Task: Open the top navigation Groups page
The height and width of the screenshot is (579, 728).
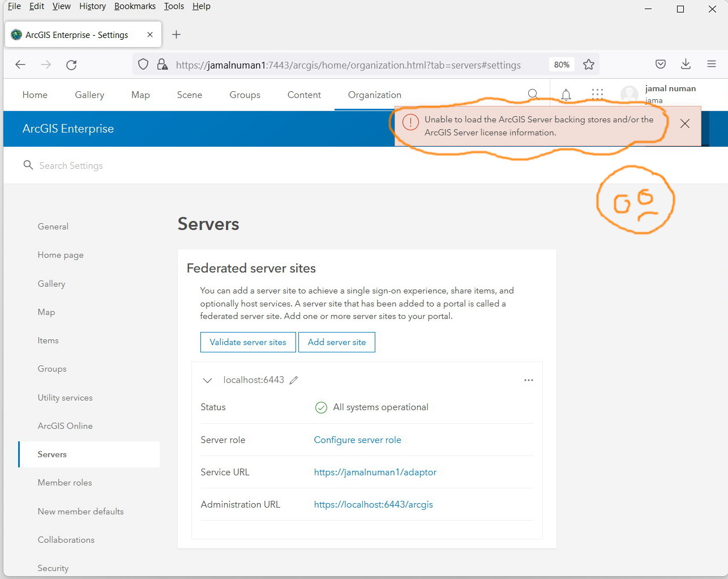Action: coord(245,95)
